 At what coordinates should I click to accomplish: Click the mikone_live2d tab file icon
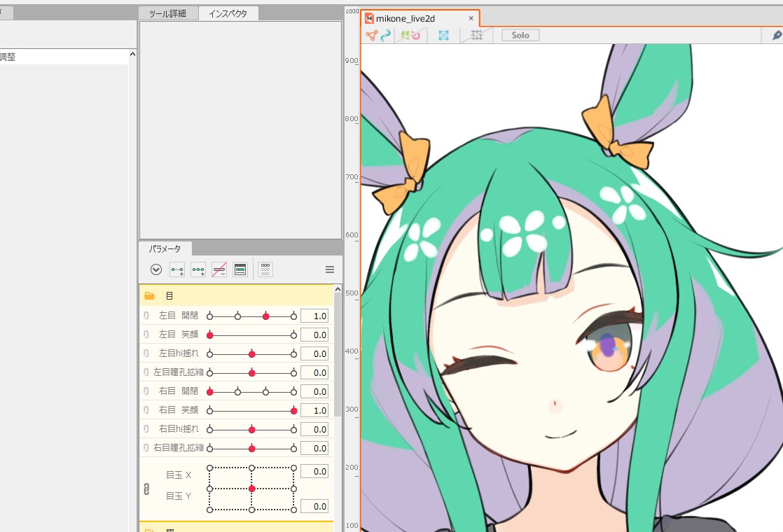coord(370,18)
